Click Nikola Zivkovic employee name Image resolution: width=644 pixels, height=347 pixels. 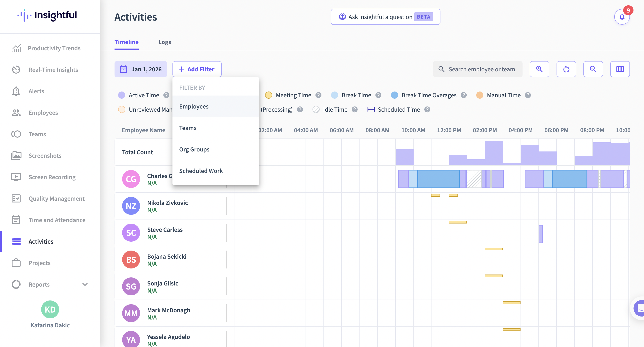(167, 203)
